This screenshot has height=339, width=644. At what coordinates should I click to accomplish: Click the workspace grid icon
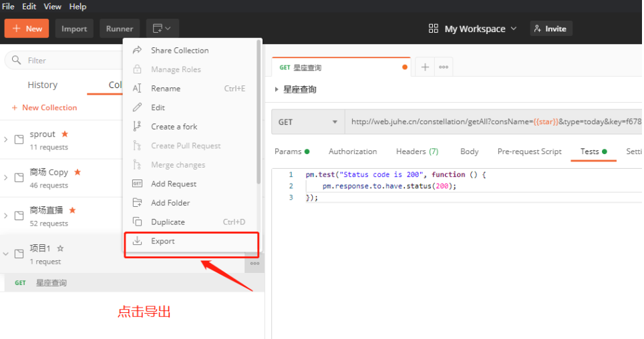(434, 28)
